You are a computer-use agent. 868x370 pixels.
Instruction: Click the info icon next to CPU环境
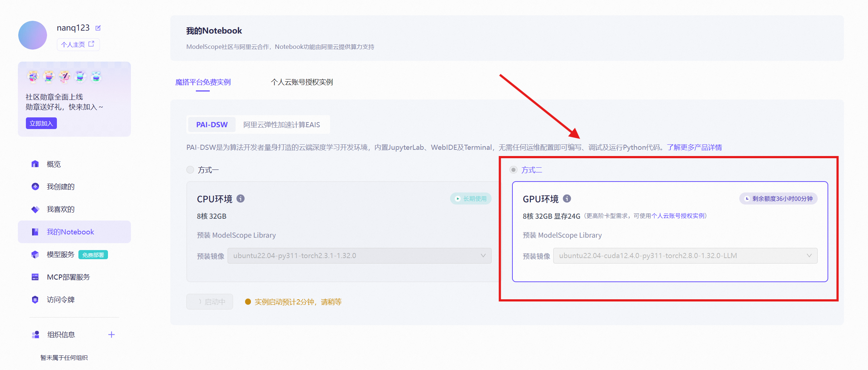click(x=240, y=199)
